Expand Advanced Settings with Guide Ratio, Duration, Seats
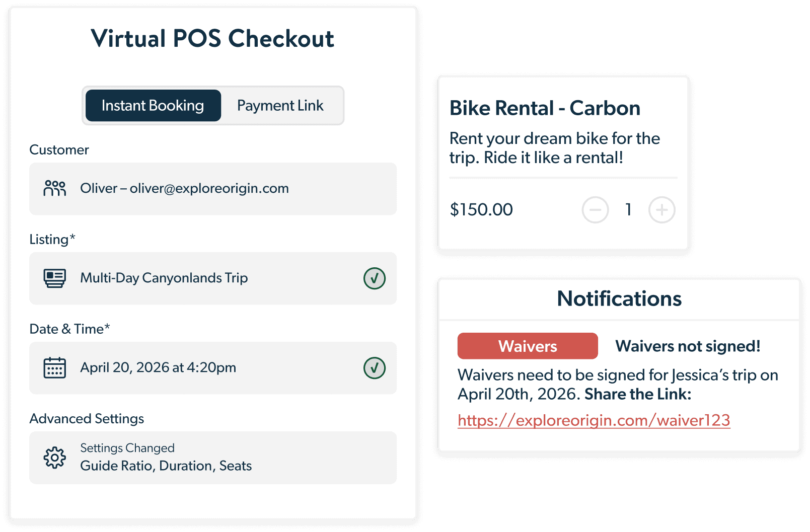This screenshot has height=532, width=810. (x=211, y=458)
